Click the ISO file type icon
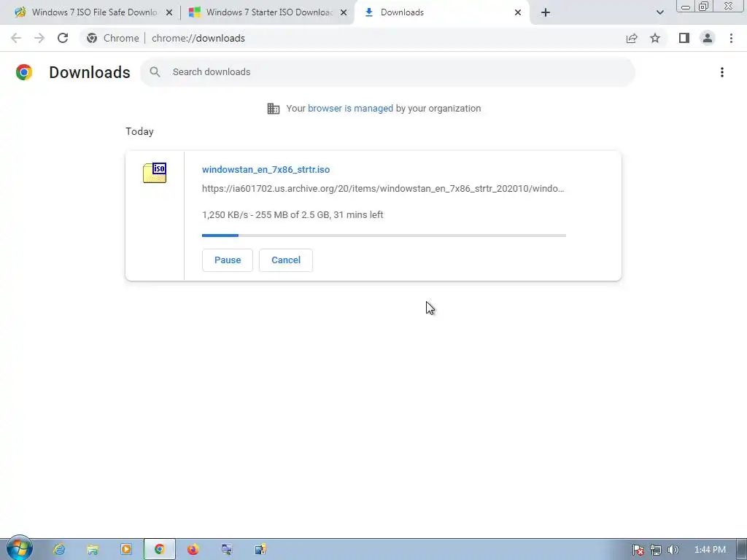 (x=155, y=173)
